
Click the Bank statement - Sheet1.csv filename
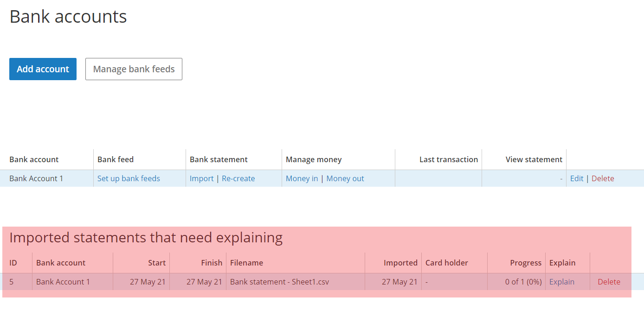pos(279,282)
